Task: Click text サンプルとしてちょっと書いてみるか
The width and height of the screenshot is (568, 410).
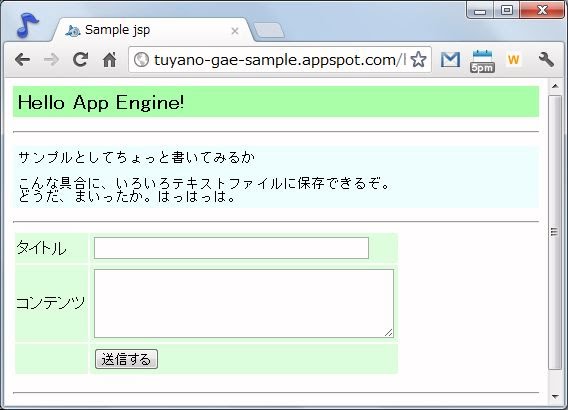Action: click(x=136, y=158)
